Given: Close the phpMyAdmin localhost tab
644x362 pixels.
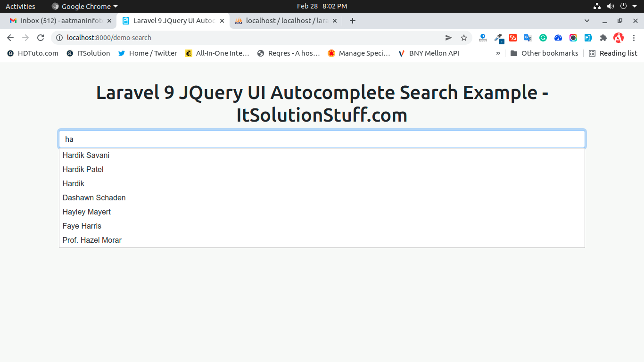Looking at the screenshot, I should click(x=335, y=21).
